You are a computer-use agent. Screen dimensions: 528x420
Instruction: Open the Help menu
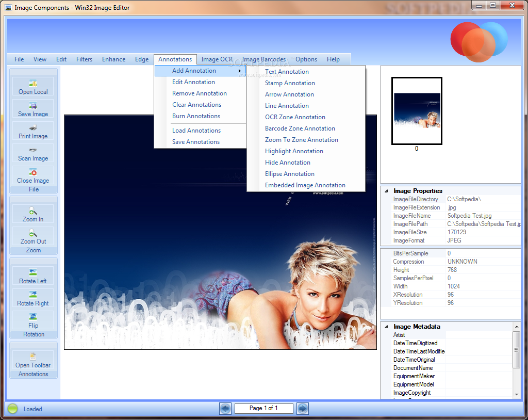(333, 59)
